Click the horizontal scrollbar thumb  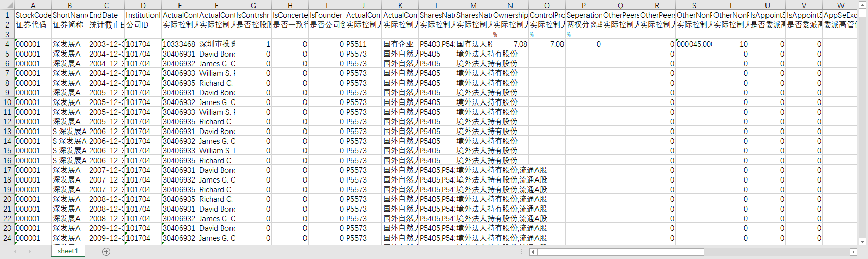pyautogui.click(x=620, y=252)
